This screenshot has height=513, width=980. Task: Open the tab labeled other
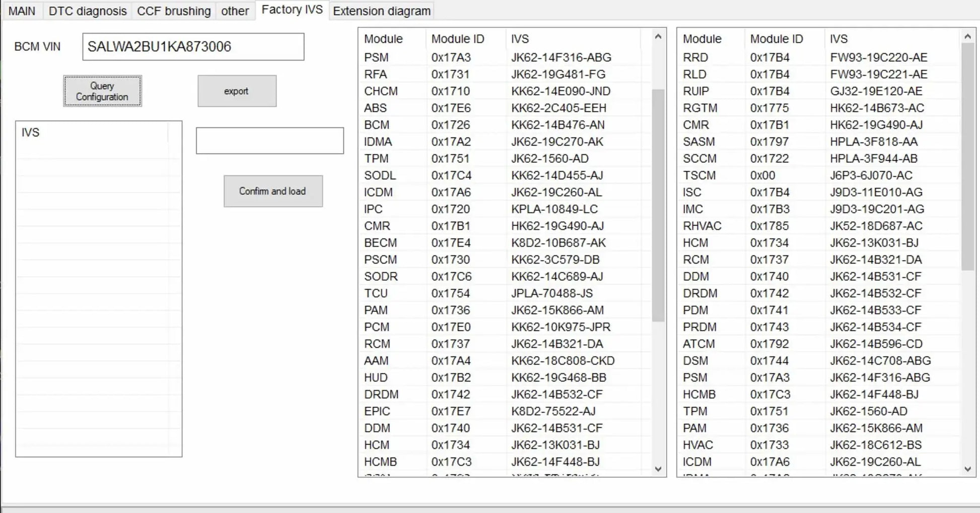tap(235, 11)
